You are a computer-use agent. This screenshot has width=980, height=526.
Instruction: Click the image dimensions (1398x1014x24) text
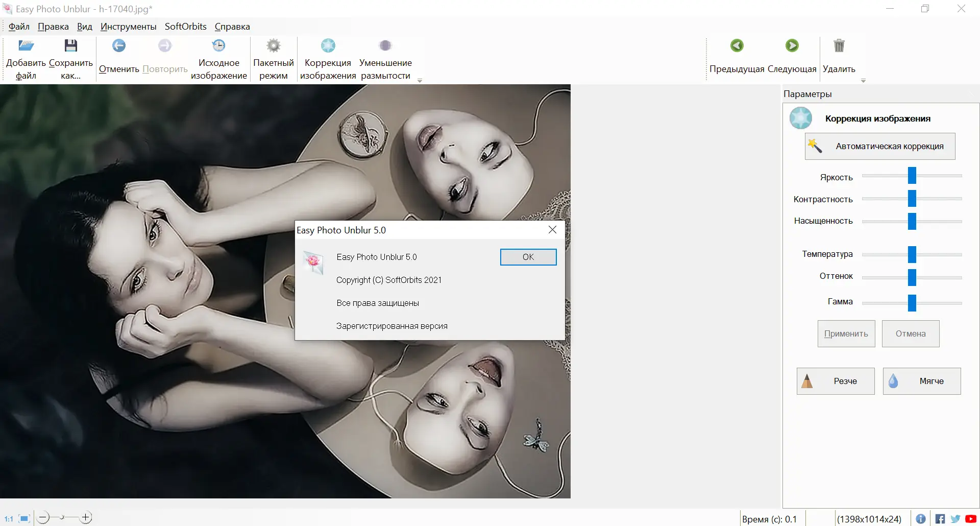pyautogui.click(x=869, y=519)
